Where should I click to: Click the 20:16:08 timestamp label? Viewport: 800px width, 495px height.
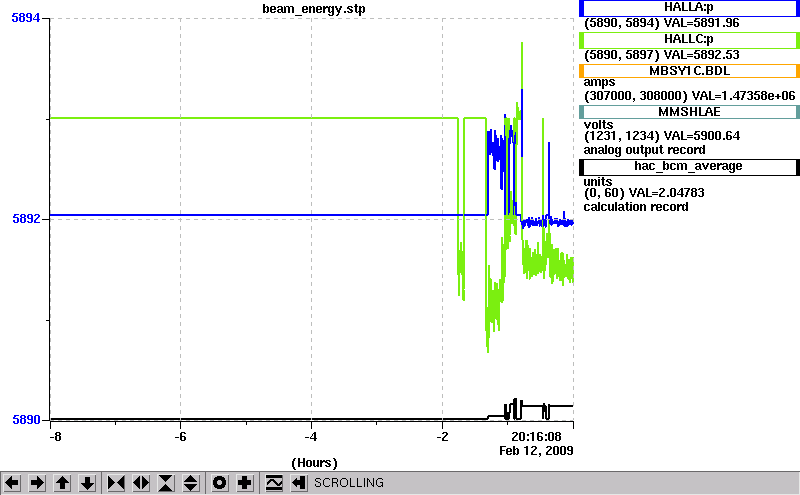pyautogui.click(x=536, y=437)
